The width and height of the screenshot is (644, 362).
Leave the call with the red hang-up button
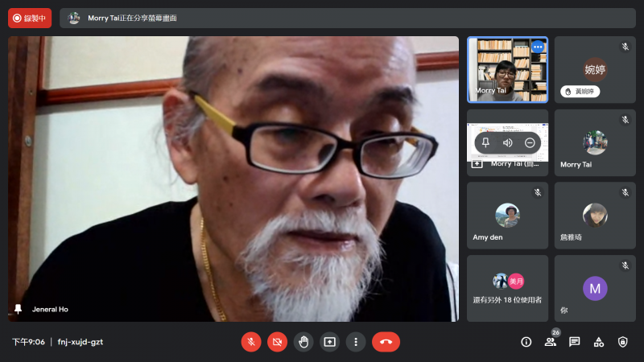coord(386,342)
